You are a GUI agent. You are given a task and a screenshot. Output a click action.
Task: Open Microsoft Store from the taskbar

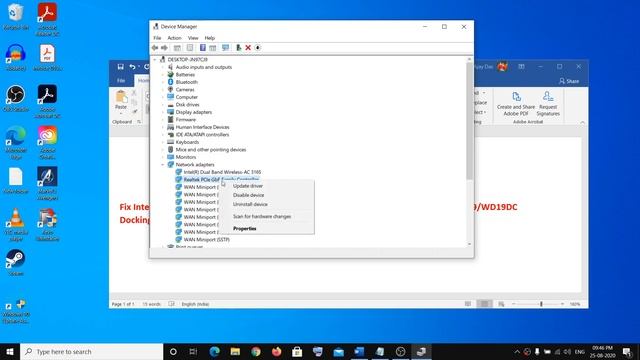click(297, 351)
